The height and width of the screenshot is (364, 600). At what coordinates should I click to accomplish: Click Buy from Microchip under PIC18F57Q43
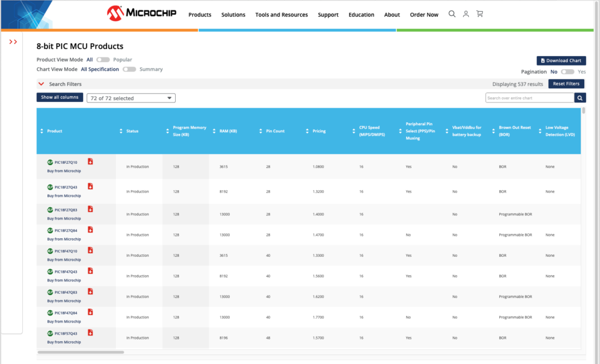coord(64,342)
